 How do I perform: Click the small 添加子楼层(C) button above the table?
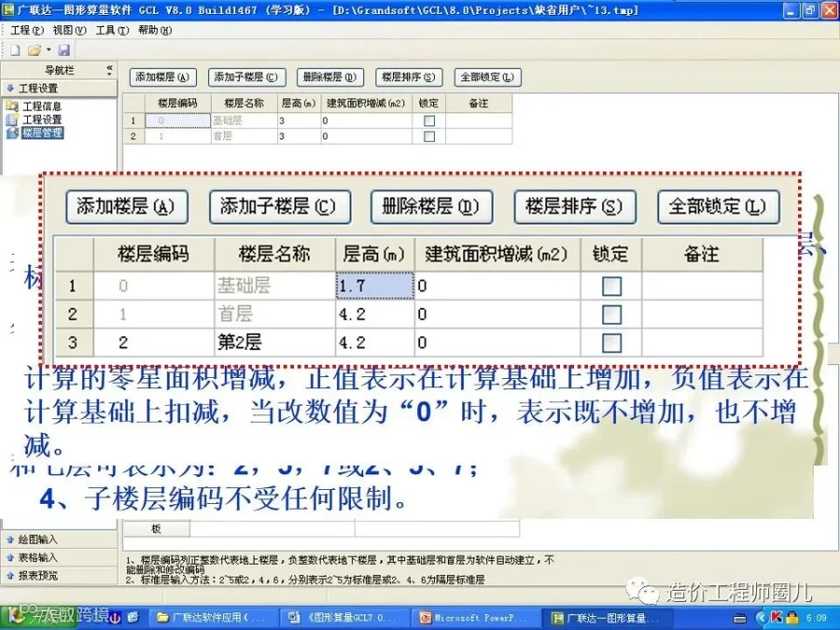[x=247, y=77]
